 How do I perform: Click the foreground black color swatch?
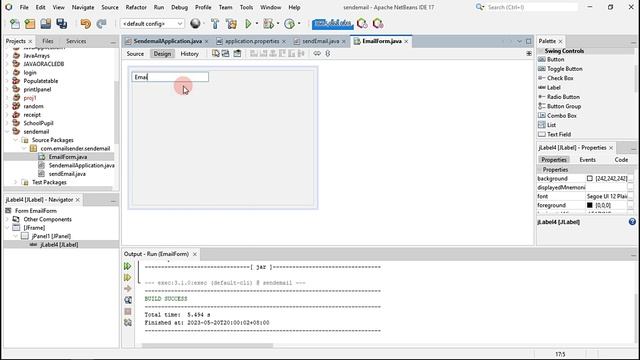(x=589, y=205)
